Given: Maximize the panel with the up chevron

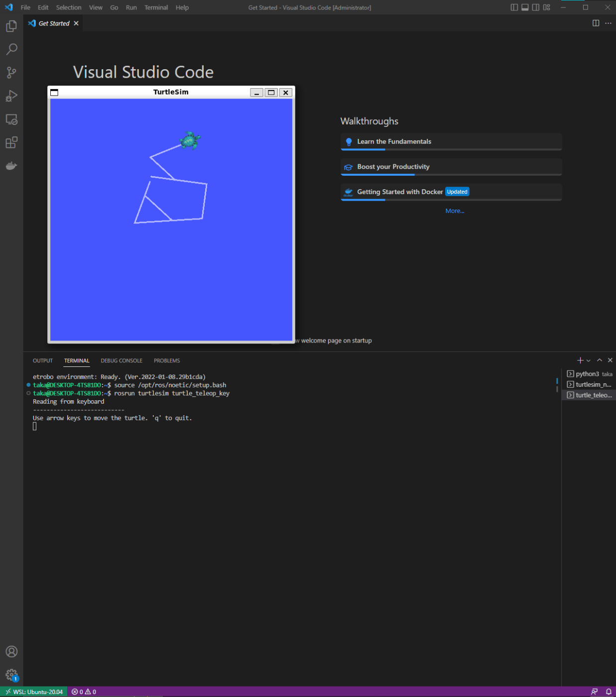Looking at the screenshot, I should [x=600, y=360].
